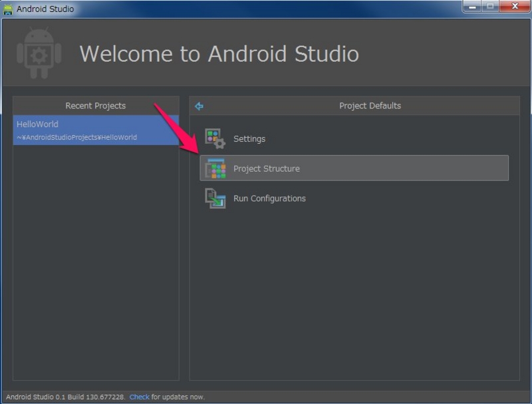Screen dimensions: 532x404
Task: Open the HelloWorld recent project
Action: click(x=96, y=130)
